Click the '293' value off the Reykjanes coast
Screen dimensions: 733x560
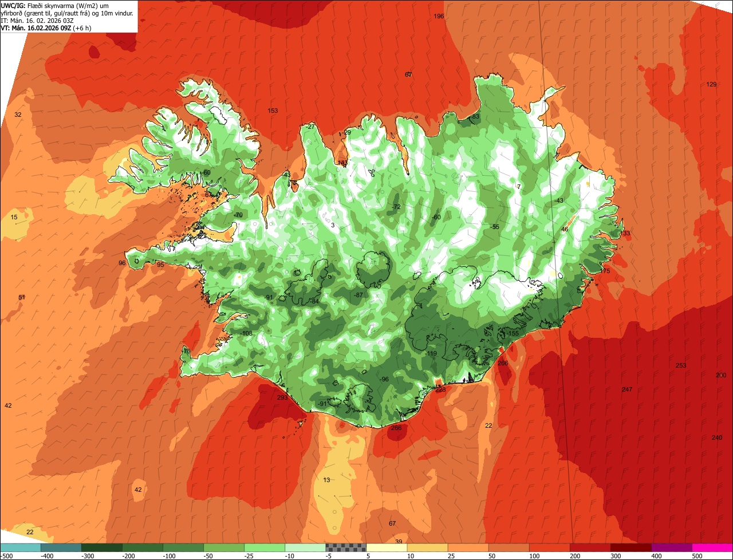(x=282, y=397)
